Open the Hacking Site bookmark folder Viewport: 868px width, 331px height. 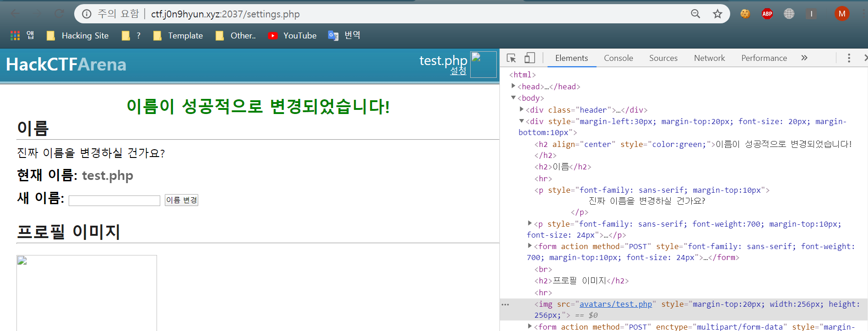77,36
